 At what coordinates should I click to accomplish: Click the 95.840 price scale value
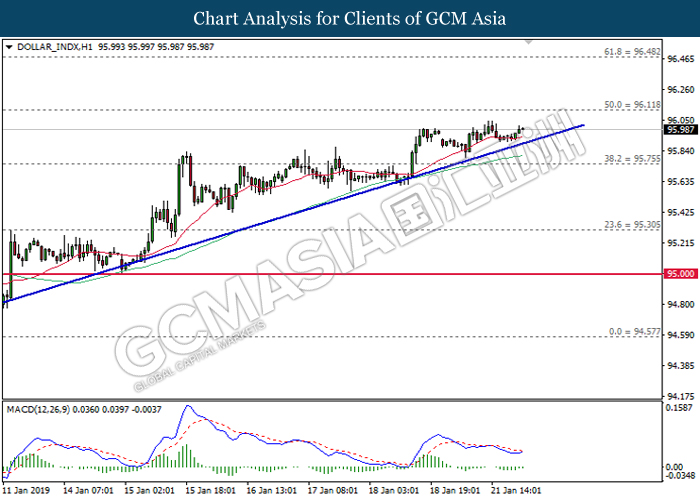(x=681, y=151)
